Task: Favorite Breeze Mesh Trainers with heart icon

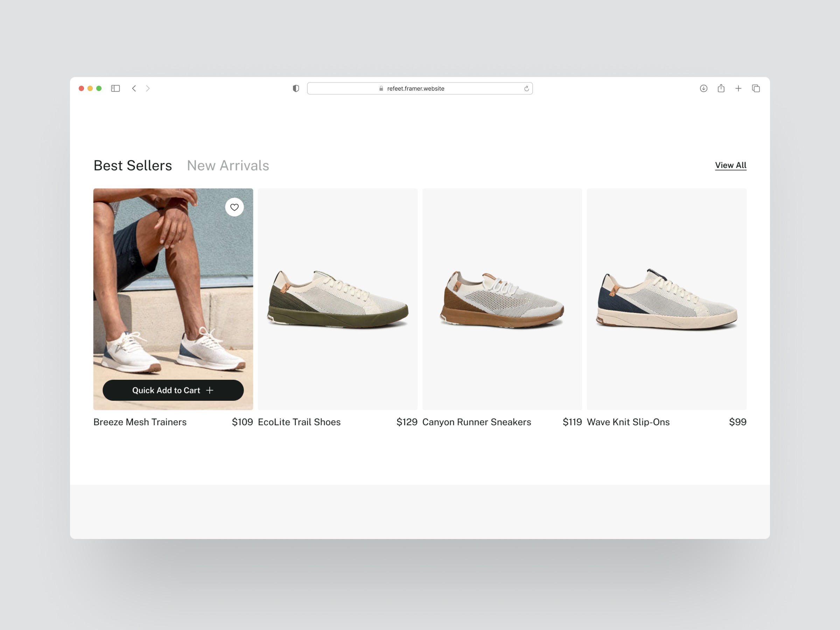Action: point(234,207)
